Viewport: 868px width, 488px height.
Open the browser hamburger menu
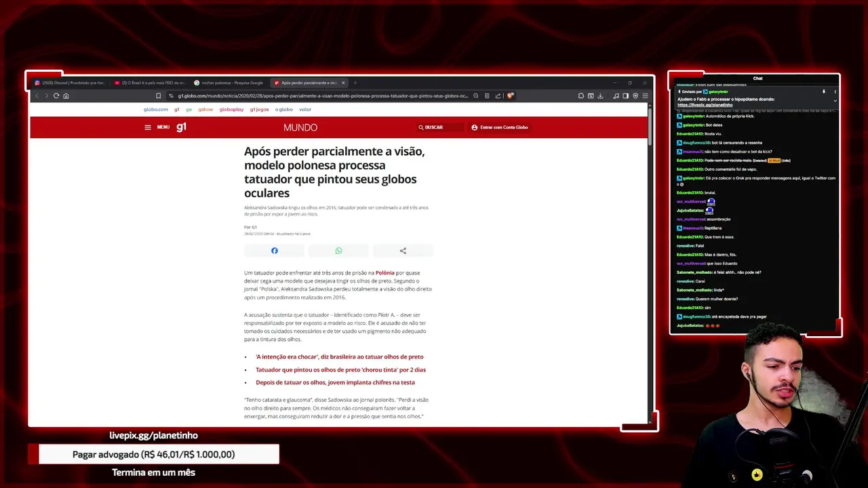pos(645,96)
